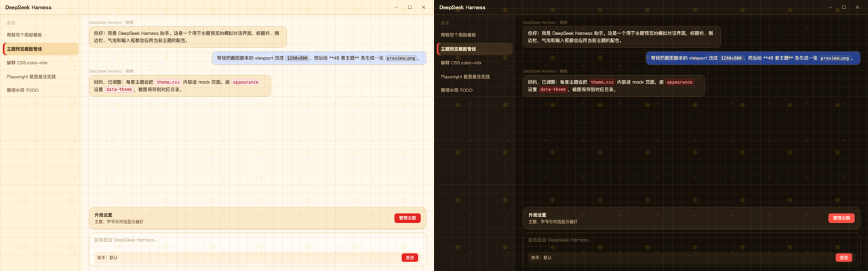Open Playwright 截图最佳实践 in light sidebar
The height and width of the screenshot is (271, 868).
tap(41, 77)
